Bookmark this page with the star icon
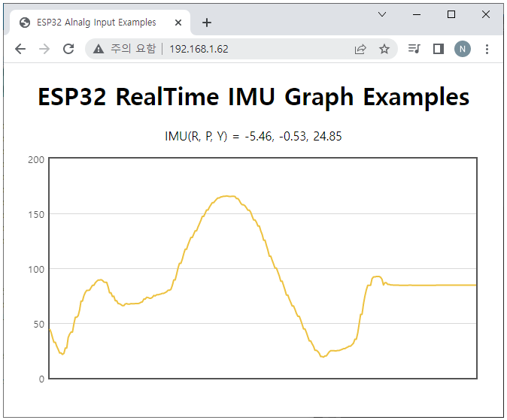507x420 pixels. point(384,49)
